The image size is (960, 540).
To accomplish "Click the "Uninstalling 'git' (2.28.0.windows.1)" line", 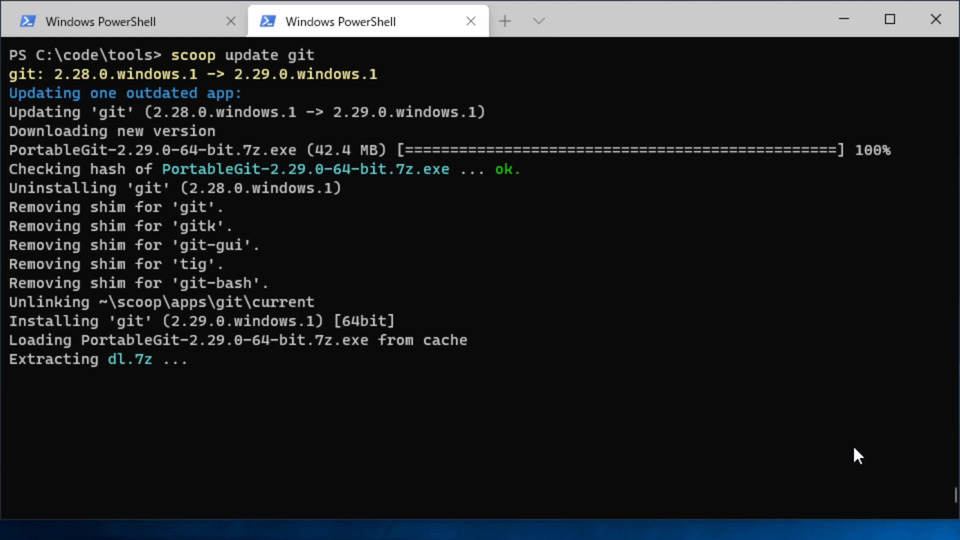I will pos(175,188).
